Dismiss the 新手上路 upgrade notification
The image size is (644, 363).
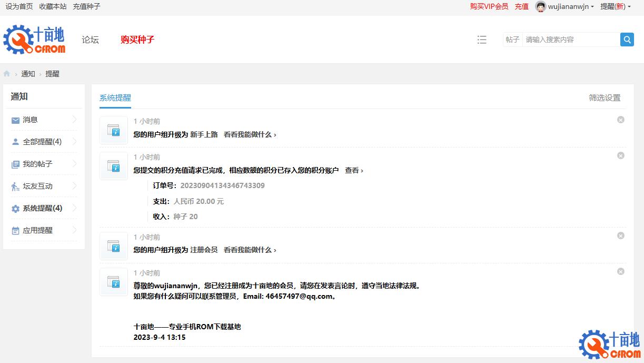coord(620,120)
